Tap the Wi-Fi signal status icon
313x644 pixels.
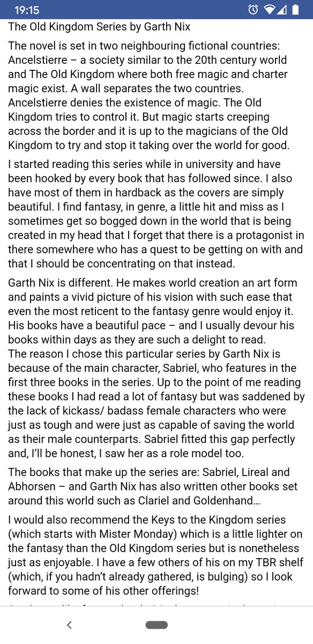[x=271, y=9]
